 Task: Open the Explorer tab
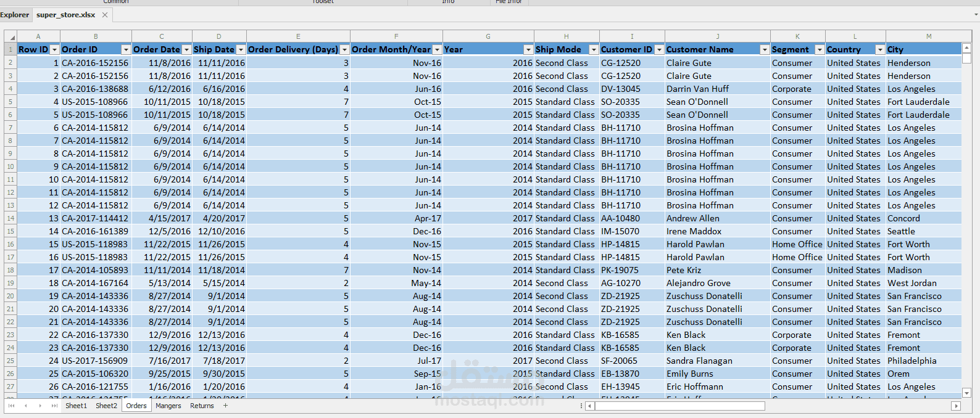click(15, 15)
